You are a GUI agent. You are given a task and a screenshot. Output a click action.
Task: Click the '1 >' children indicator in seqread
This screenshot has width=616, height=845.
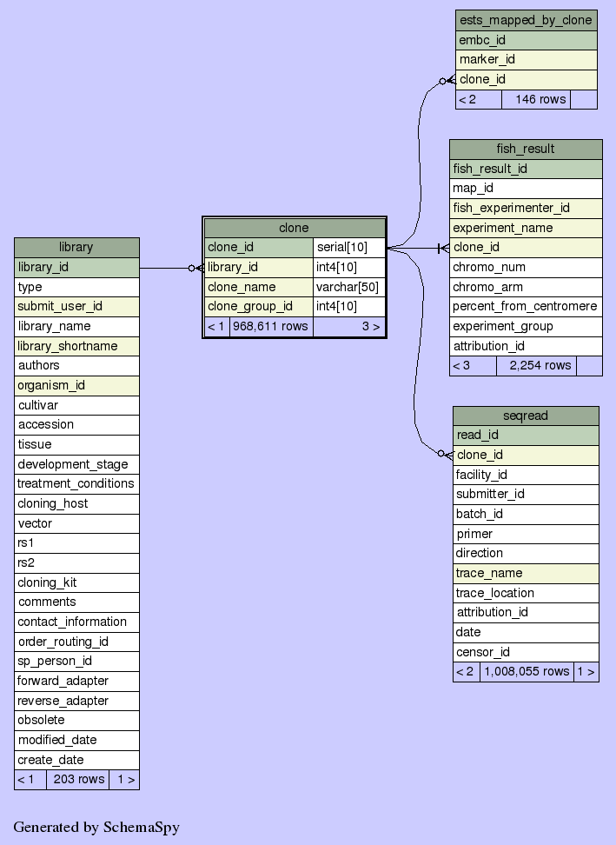[x=586, y=671]
